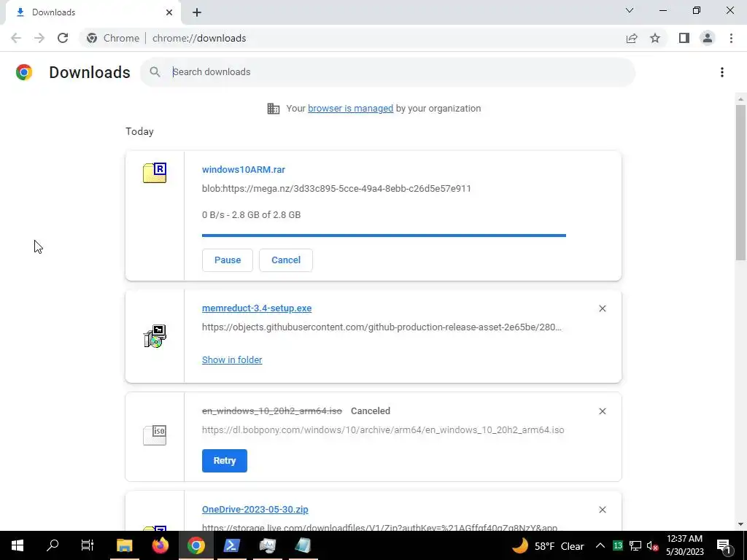Show hidden system tray icons

tap(600, 545)
